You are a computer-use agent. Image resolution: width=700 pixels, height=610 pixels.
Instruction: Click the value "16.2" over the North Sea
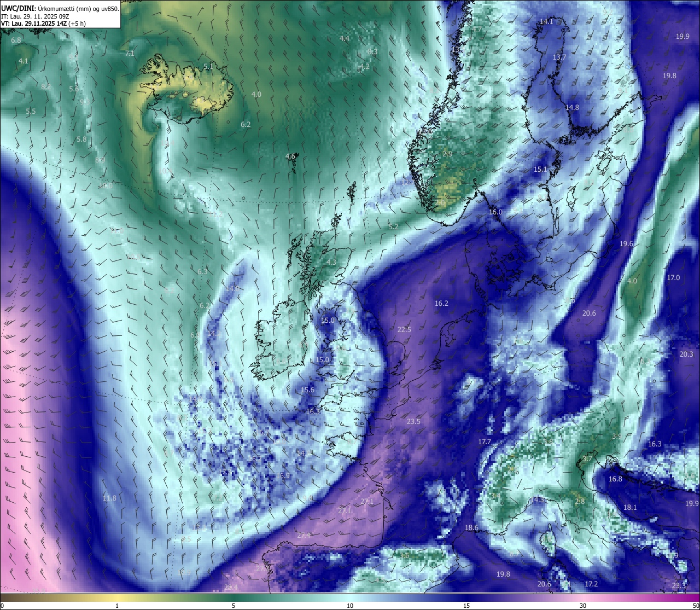point(441,304)
